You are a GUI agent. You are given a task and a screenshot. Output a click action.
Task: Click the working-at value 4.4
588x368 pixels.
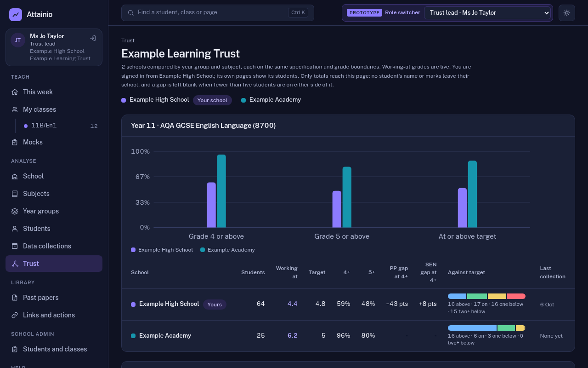pos(293,304)
